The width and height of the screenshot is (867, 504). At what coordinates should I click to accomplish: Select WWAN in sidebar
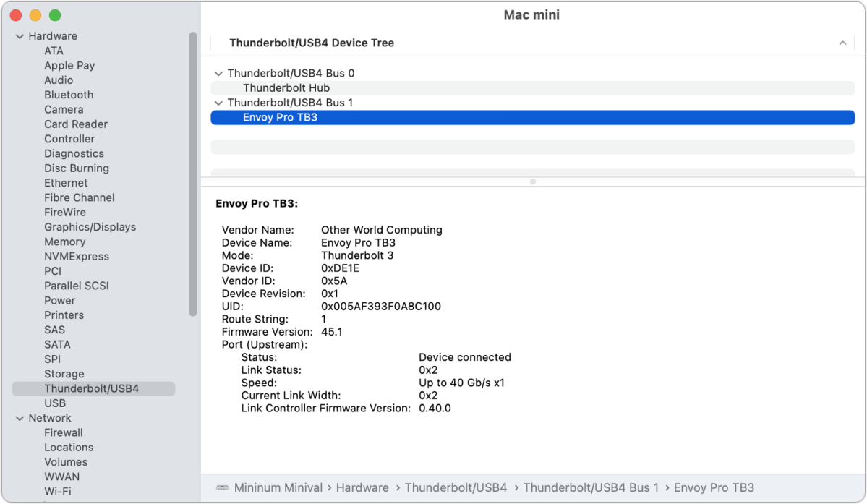click(61, 477)
